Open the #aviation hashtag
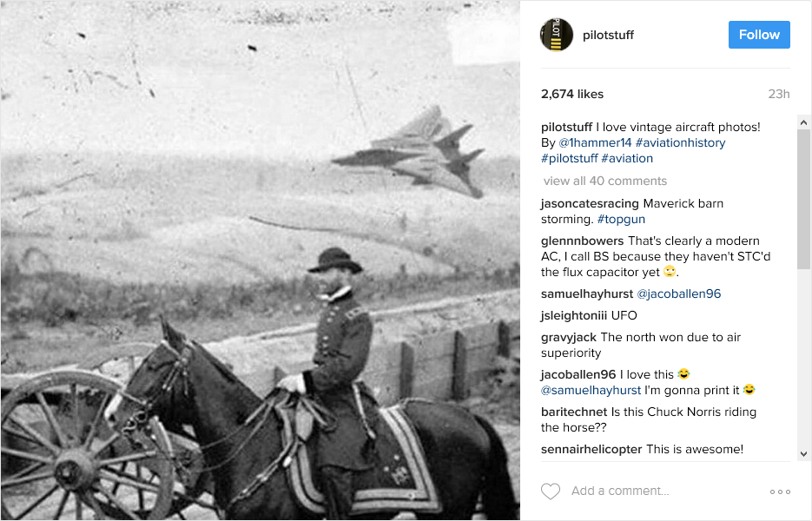 pyautogui.click(x=627, y=158)
